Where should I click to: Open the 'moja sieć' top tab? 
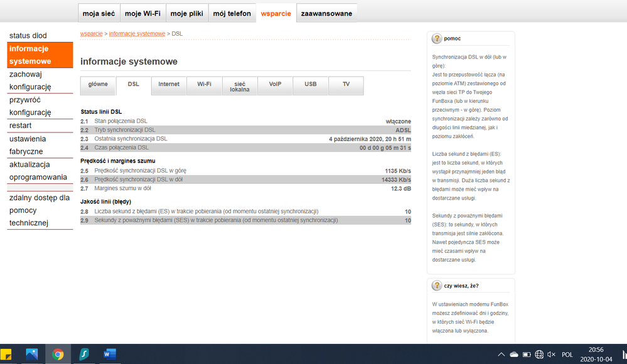[x=99, y=13]
